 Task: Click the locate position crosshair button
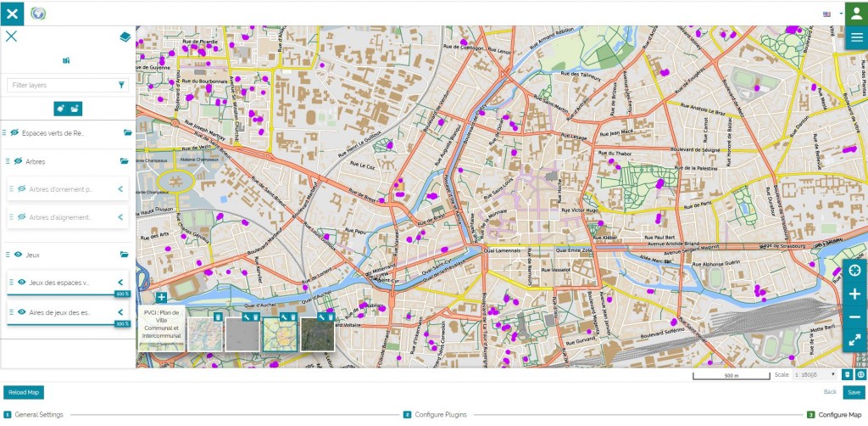pos(854,271)
